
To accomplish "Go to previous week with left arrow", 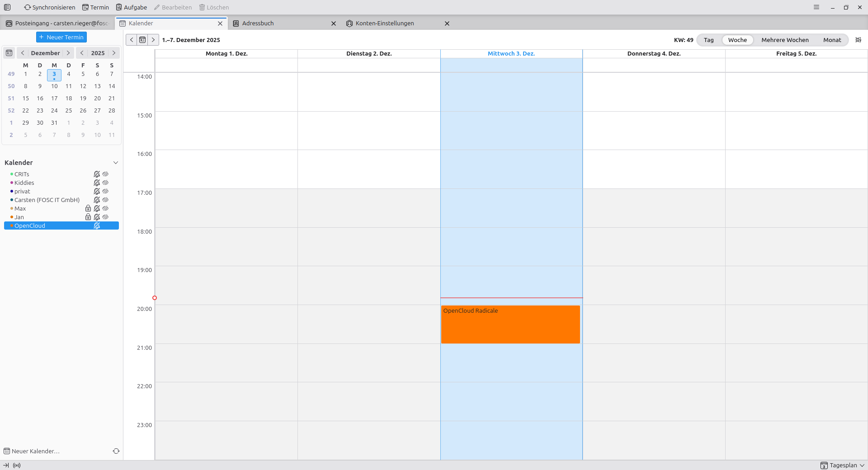I will tap(132, 40).
